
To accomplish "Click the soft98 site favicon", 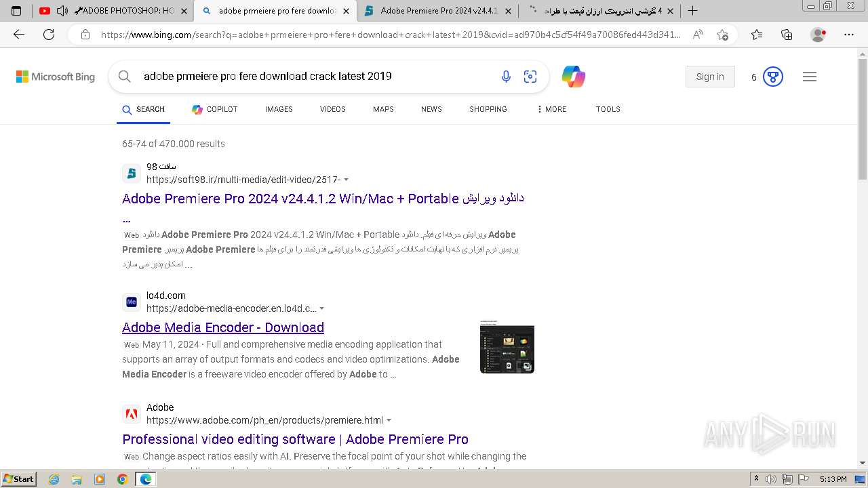I will [x=132, y=174].
